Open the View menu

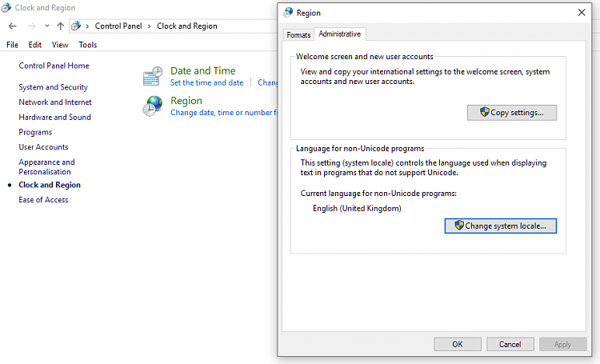coord(60,45)
